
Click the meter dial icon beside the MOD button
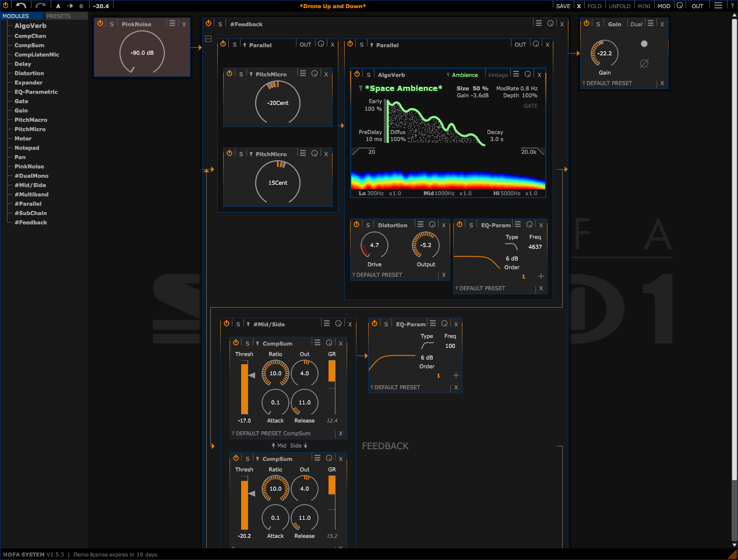(x=679, y=6)
